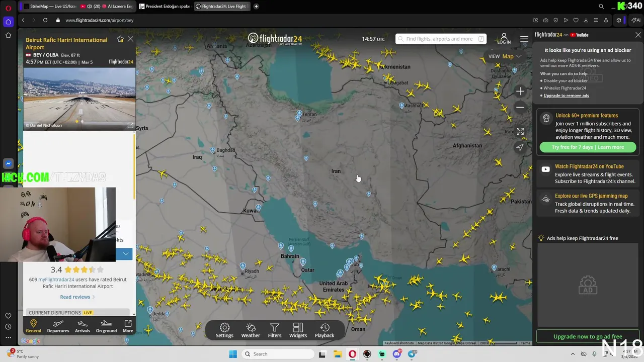Expand the airport photo to full view
The width and height of the screenshot is (644, 362).
[130, 125]
